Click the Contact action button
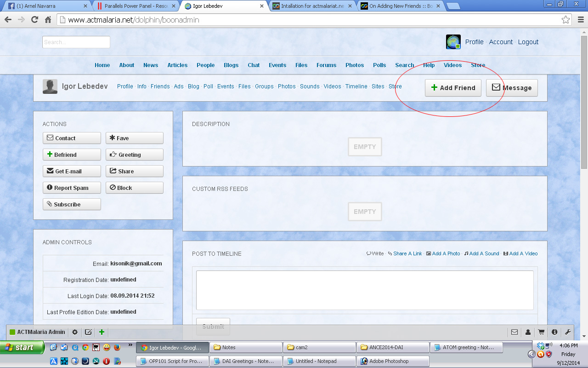The image size is (588, 368). (x=72, y=138)
